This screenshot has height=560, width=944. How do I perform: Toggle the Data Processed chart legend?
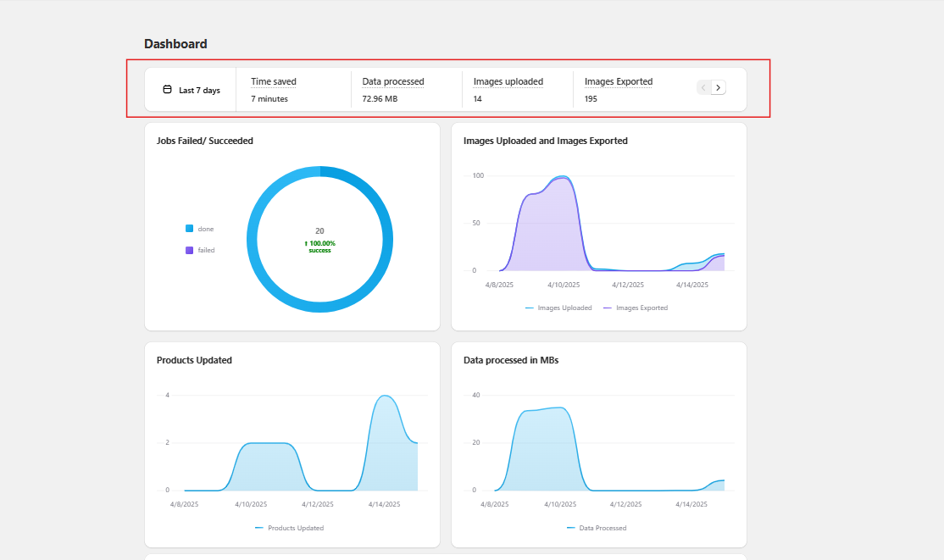pos(597,528)
